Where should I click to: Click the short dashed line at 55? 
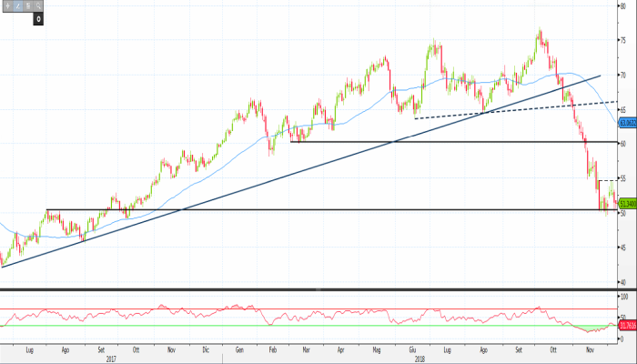606,181
